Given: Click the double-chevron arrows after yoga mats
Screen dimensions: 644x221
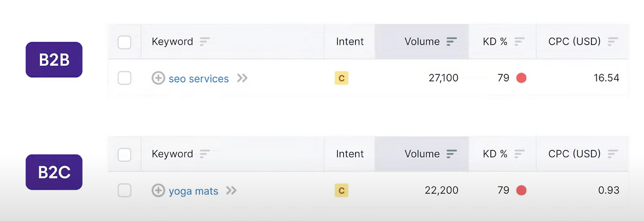Looking at the screenshot, I should [x=231, y=191].
